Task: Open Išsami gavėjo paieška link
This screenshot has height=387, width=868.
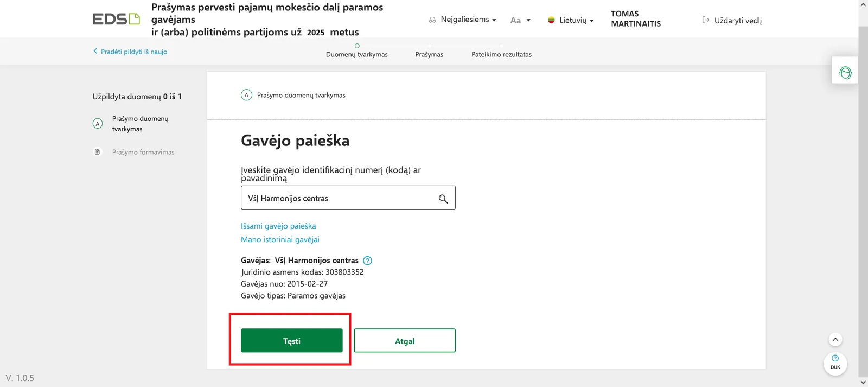Action: pyautogui.click(x=278, y=226)
